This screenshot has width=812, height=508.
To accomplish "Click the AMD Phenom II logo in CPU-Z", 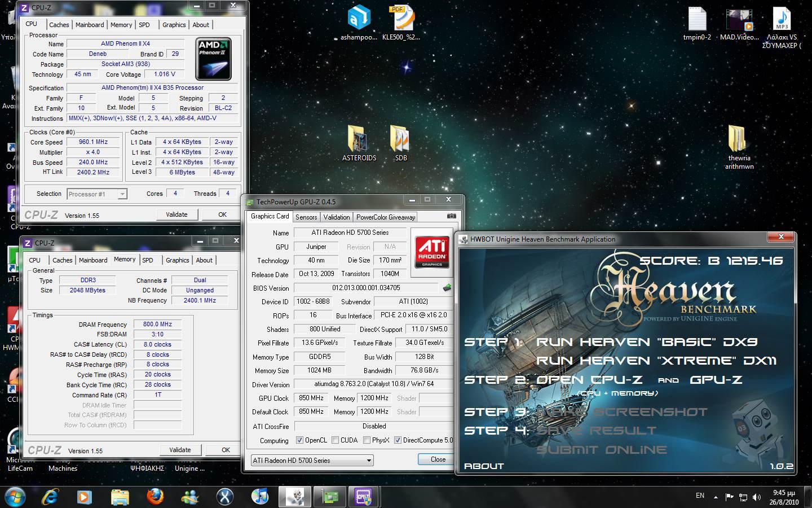I will coord(213,59).
